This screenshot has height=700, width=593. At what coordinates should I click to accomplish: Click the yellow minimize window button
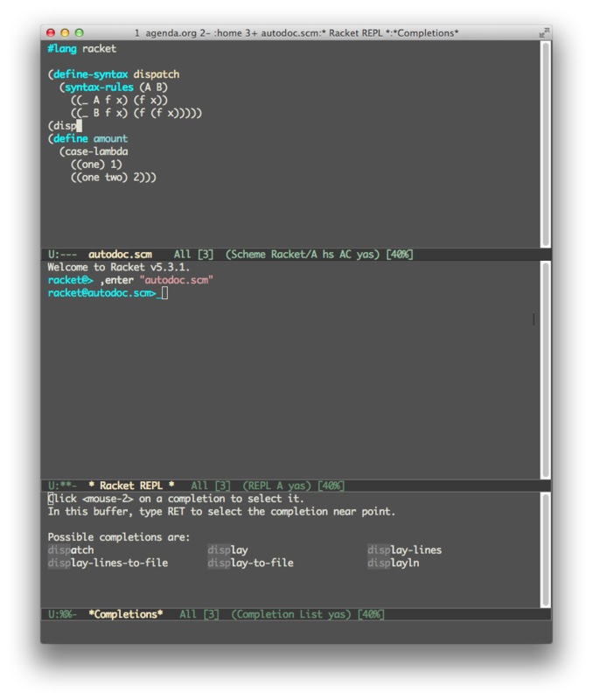click(65, 32)
